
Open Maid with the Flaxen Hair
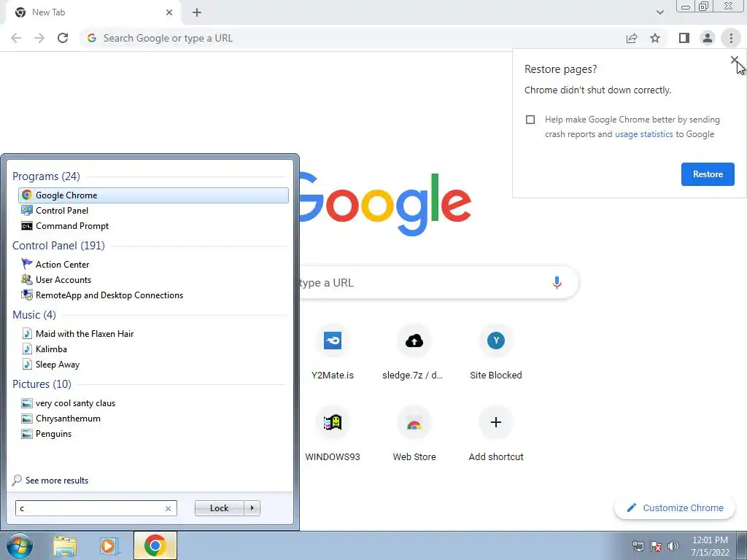pos(153,334)
